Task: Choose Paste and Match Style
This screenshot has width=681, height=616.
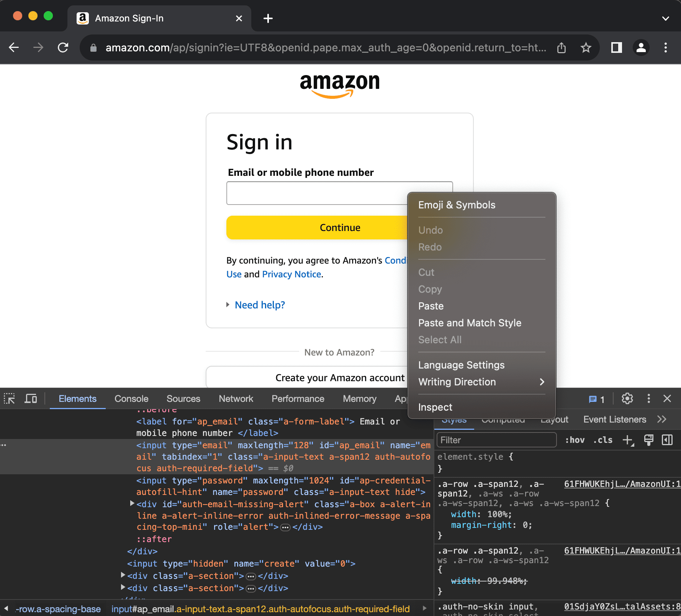Action: 482,323
